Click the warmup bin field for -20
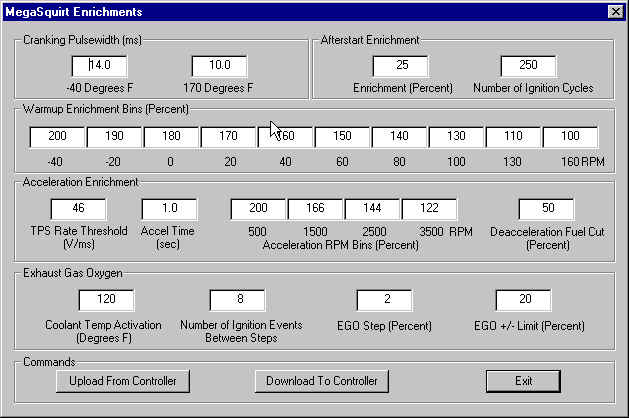Screen dimensions: 629x418 114,137
